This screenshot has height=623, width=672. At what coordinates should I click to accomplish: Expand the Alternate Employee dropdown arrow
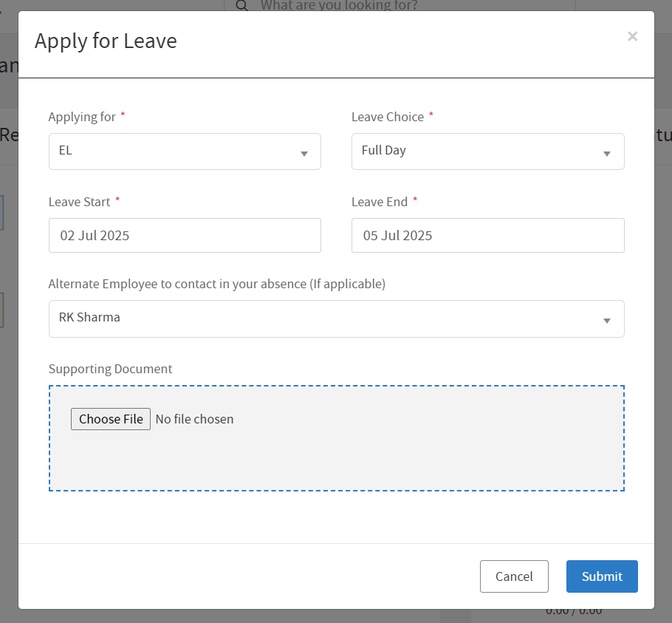[x=606, y=320]
